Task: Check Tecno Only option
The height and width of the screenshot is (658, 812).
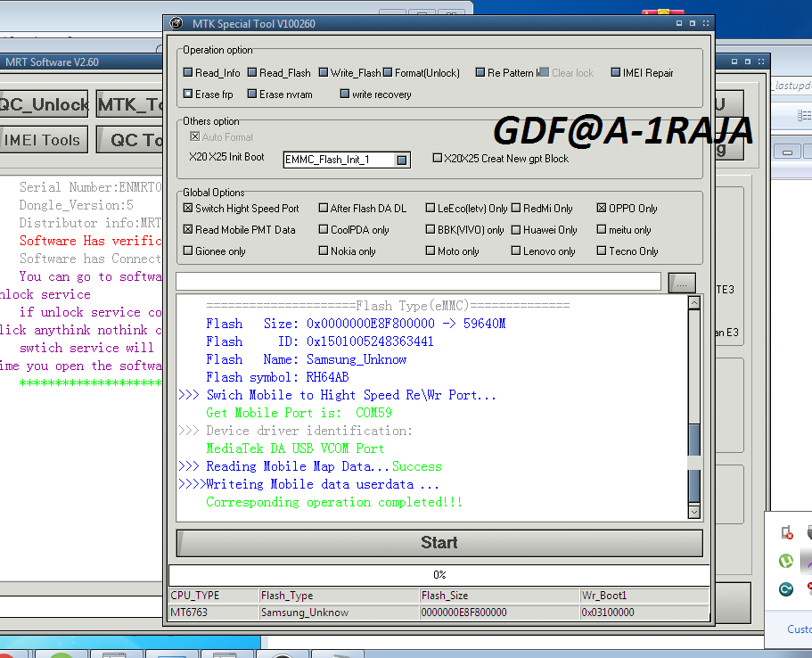Action: (602, 251)
